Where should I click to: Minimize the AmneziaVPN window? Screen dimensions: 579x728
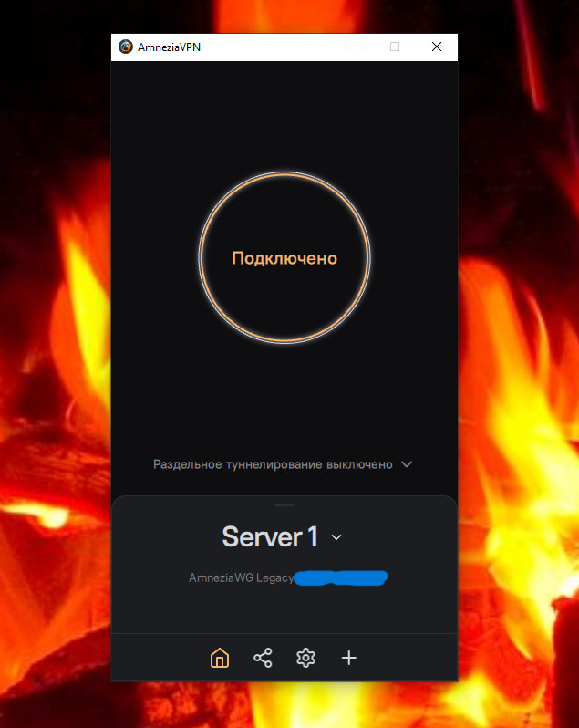(x=354, y=47)
